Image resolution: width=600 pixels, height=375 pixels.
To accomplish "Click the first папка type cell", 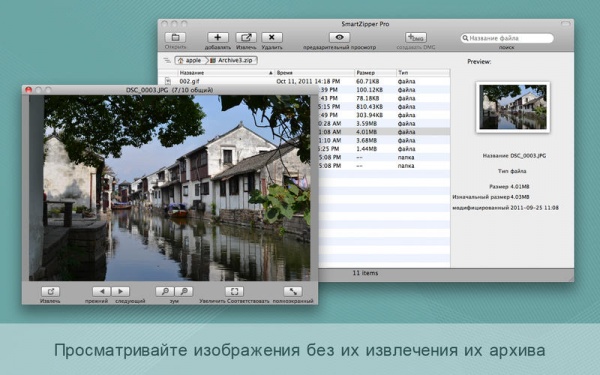I will click(406, 157).
